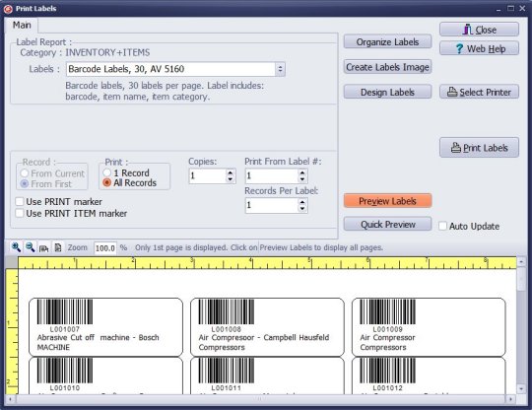Viewport: 532px width, 410px height.
Task: Click the orange Preview Labels button
Action: (387, 201)
